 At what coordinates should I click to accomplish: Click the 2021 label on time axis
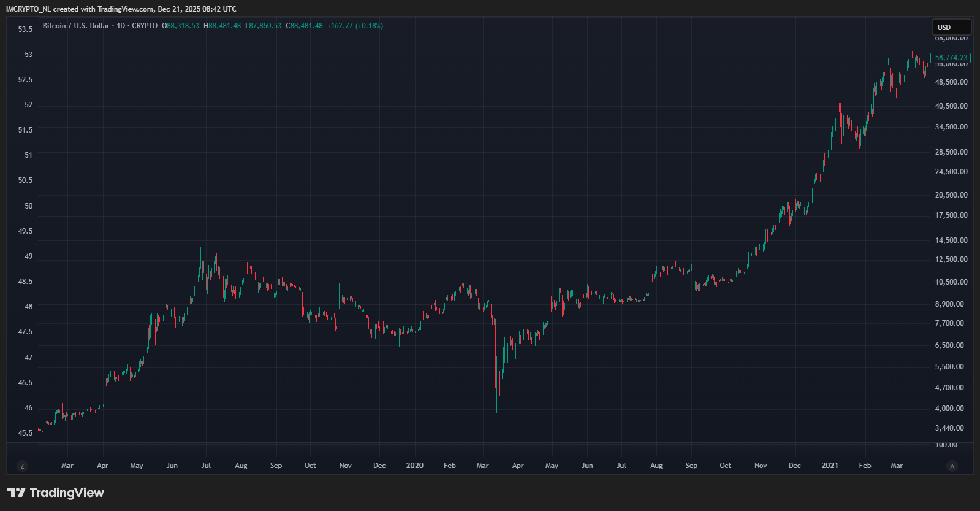830,466
